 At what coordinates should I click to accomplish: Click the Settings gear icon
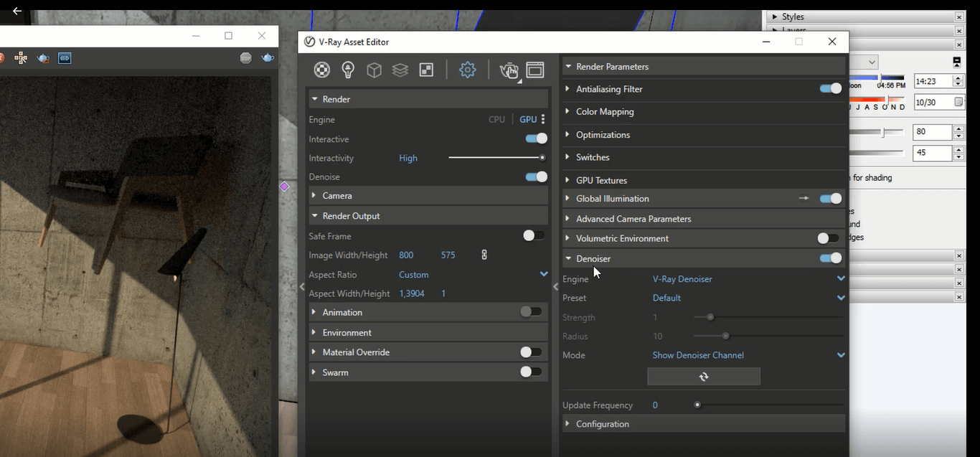468,70
